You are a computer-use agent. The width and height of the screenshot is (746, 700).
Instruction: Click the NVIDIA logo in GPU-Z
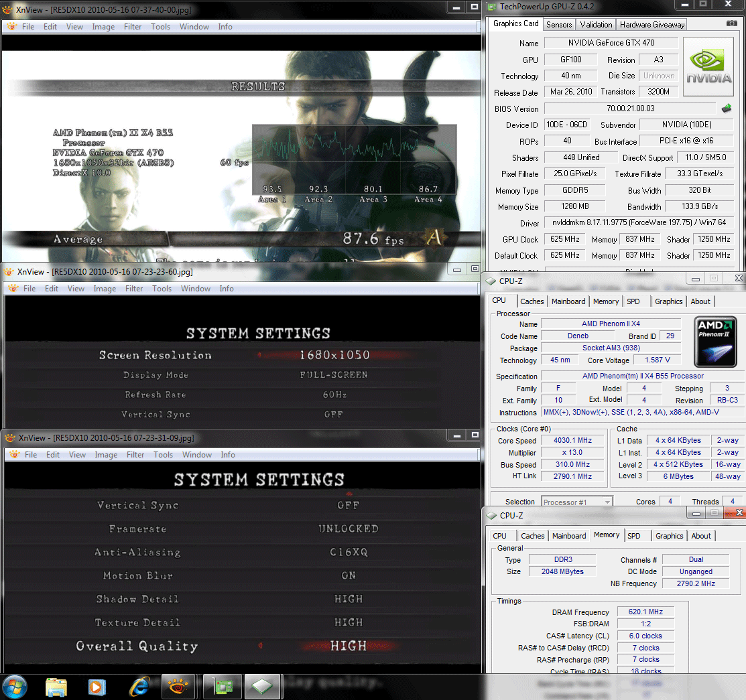pos(708,68)
